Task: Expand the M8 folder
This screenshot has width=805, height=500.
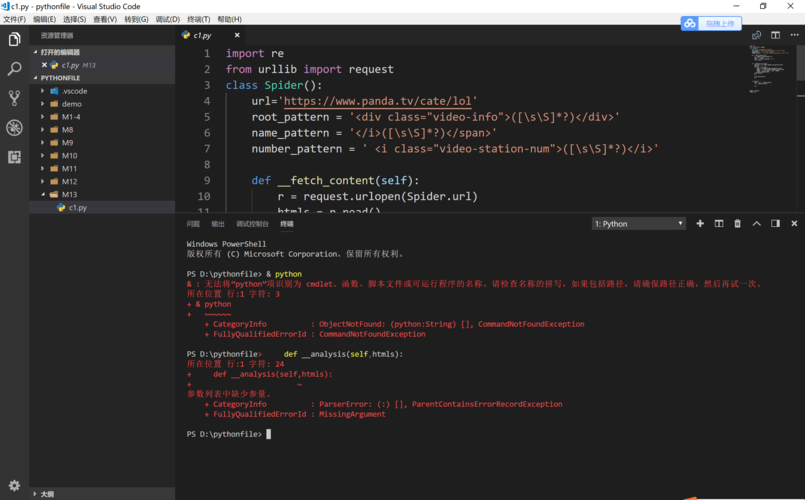Action: [x=43, y=129]
